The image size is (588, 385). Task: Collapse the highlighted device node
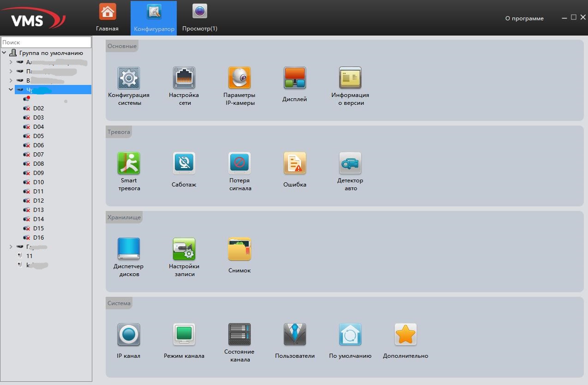[11, 90]
